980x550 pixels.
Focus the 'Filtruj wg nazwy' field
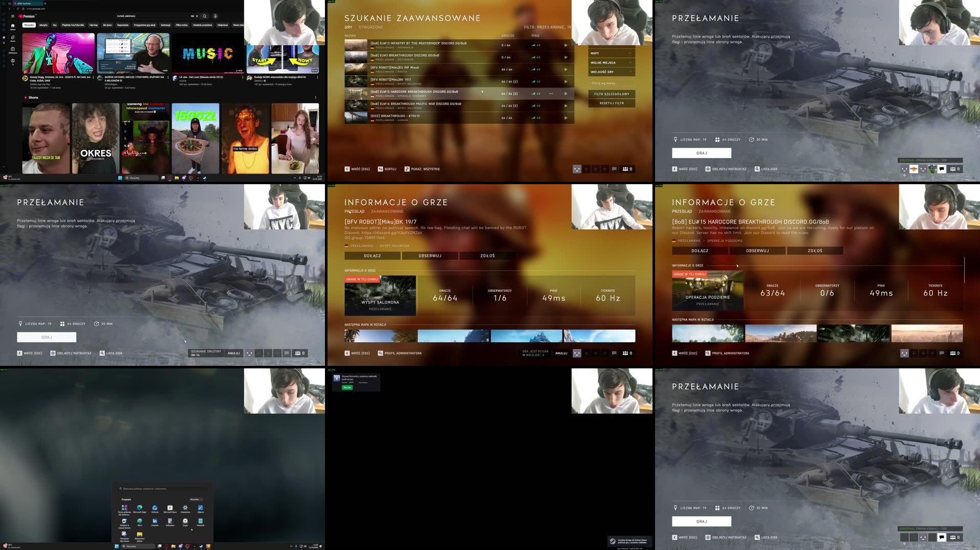click(612, 83)
